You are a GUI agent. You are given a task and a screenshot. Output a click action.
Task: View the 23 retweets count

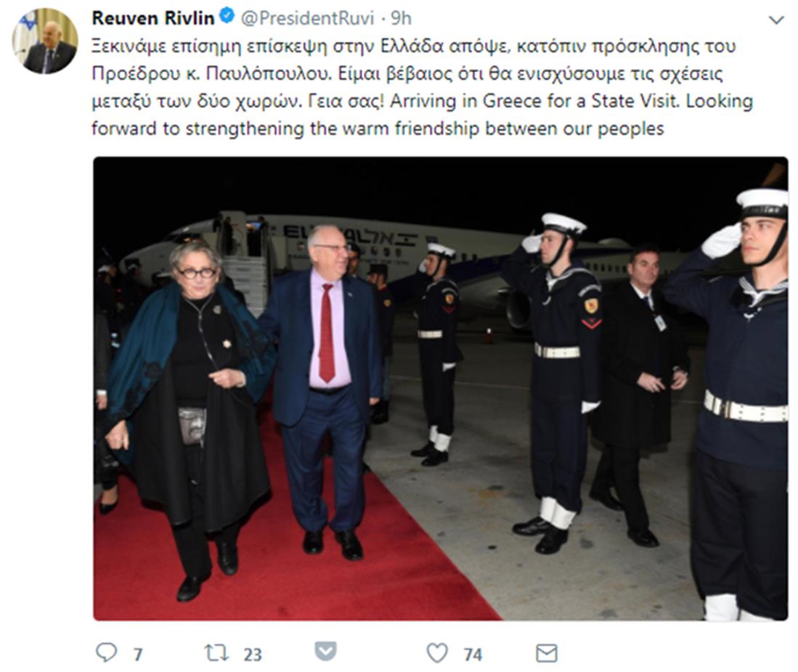tap(253, 654)
